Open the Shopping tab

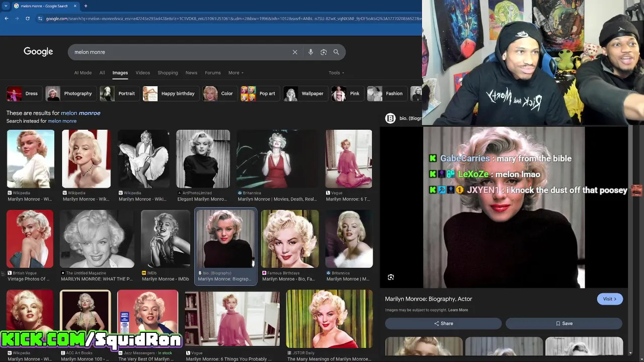click(x=168, y=73)
